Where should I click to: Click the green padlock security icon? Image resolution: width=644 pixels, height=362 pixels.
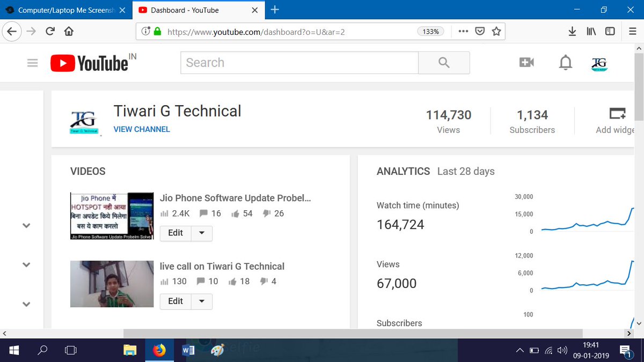[x=157, y=32]
